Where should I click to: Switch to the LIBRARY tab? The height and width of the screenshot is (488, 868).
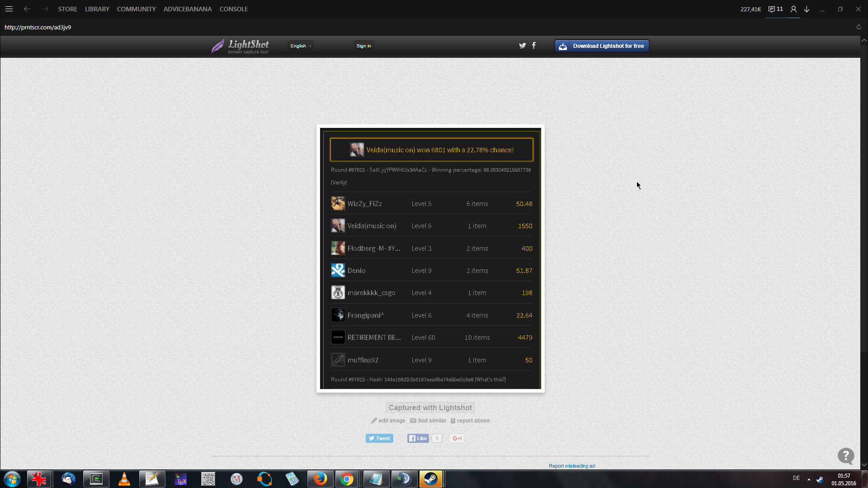click(97, 9)
